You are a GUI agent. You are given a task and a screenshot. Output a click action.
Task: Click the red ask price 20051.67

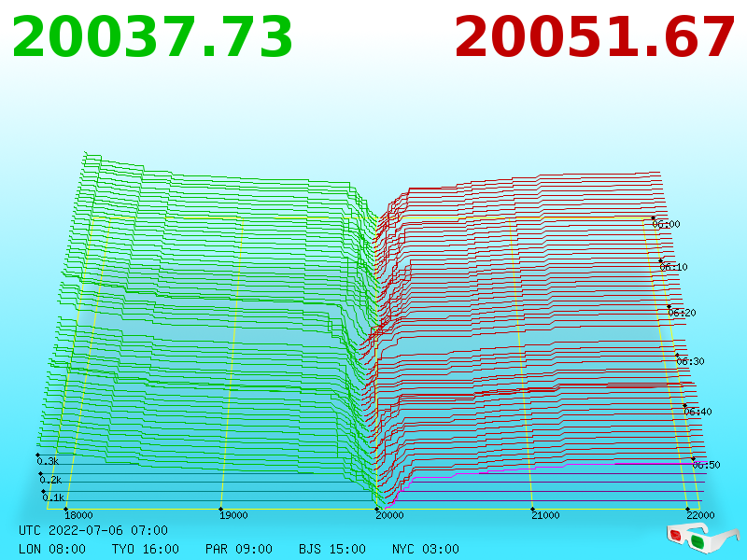[x=595, y=37]
